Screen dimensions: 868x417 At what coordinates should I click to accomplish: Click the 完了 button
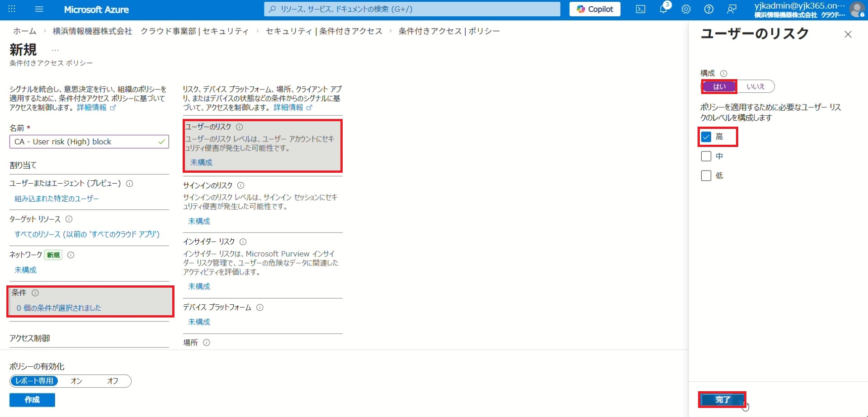point(722,400)
